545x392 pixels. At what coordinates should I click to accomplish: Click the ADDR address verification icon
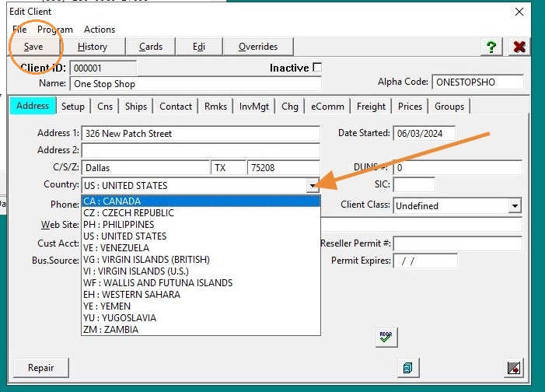point(386,337)
